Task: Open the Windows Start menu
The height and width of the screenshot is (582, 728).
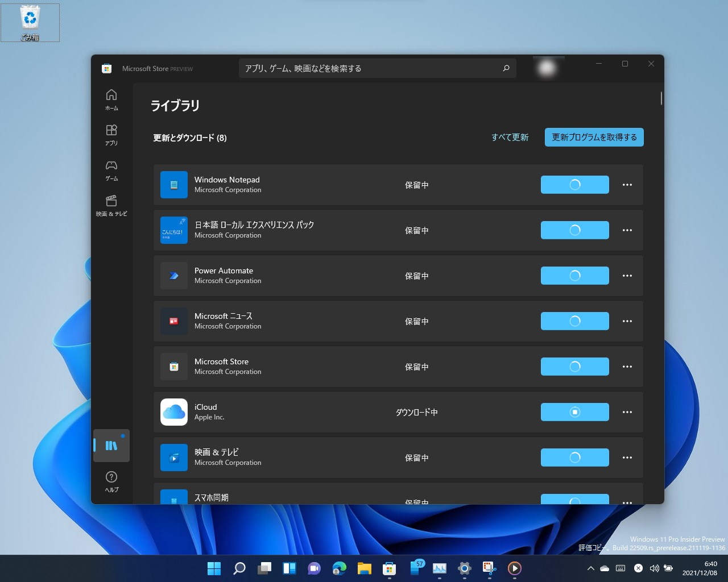Action: click(x=214, y=568)
